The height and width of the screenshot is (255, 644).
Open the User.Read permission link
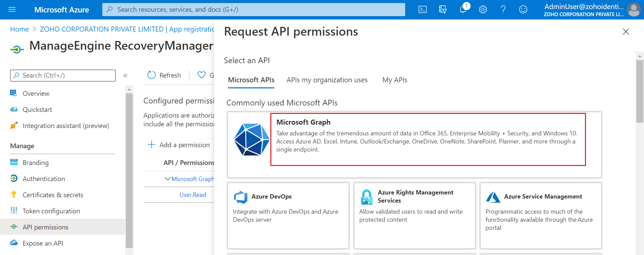click(x=193, y=195)
